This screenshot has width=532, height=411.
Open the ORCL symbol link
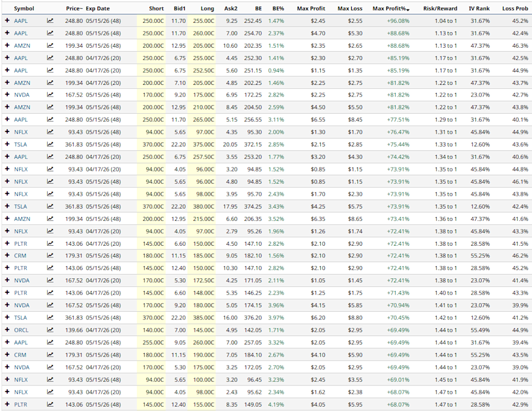[x=21, y=330]
